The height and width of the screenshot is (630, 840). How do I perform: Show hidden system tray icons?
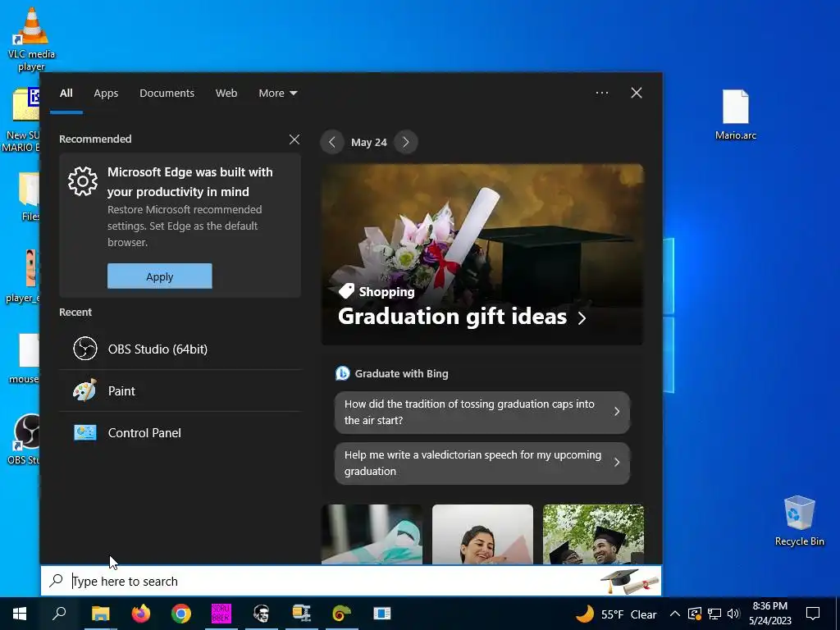675,614
